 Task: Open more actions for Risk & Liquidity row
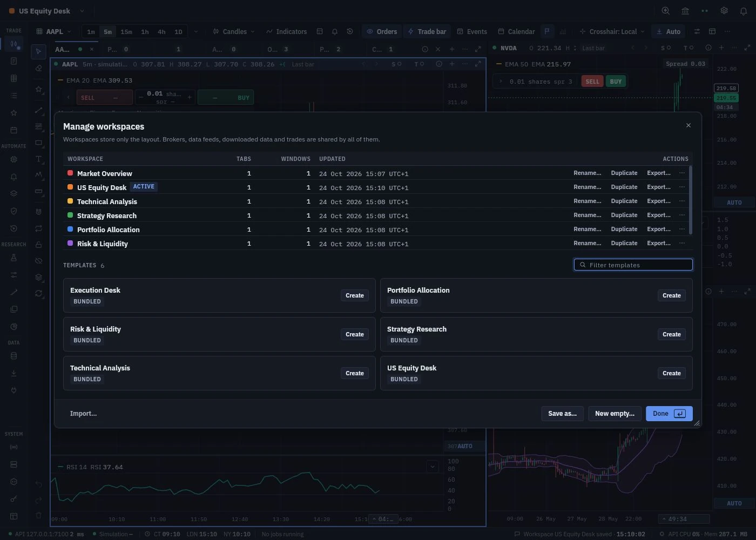tap(682, 243)
